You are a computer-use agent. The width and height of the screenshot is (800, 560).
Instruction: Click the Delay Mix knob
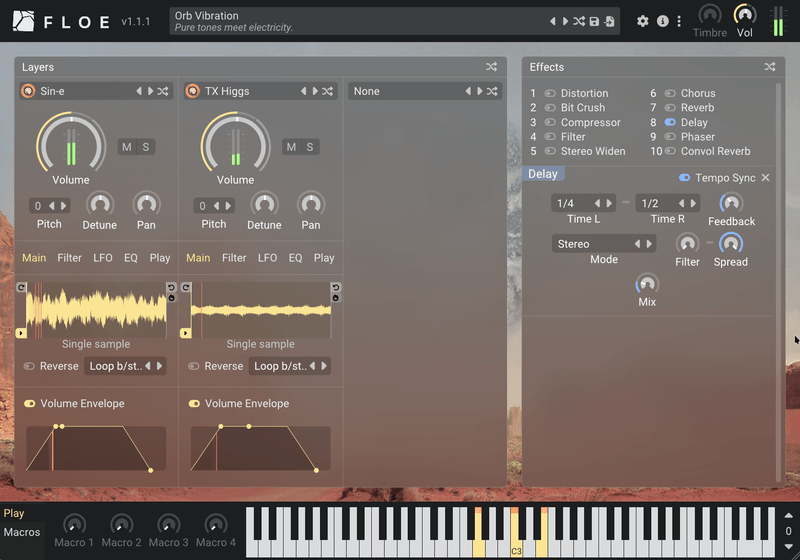click(647, 284)
